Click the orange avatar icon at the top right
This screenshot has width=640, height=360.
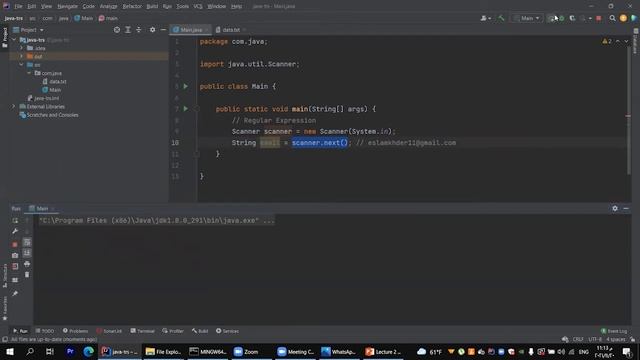(x=623, y=18)
